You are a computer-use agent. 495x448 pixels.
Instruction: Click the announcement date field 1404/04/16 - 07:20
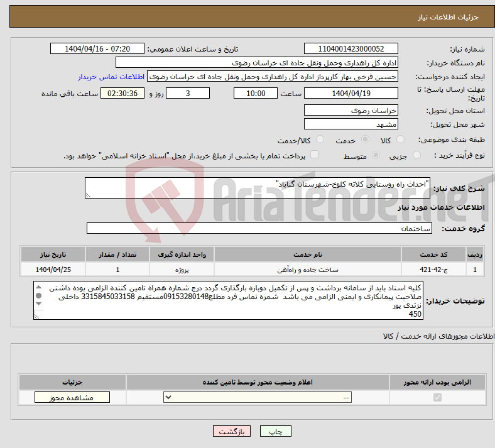97,48
